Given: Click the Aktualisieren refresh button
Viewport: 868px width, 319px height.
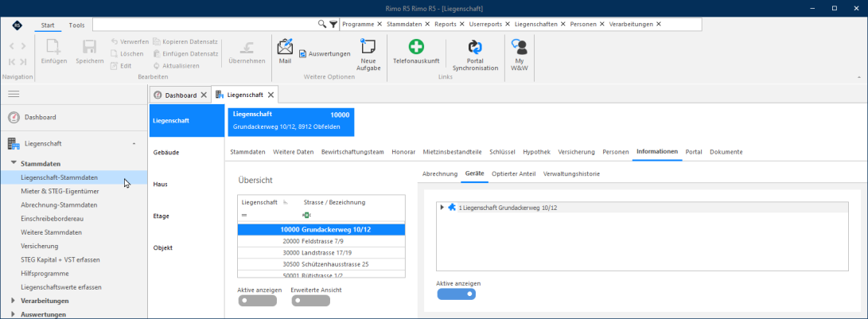Looking at the screenshot, I should [x=176, y=65].
